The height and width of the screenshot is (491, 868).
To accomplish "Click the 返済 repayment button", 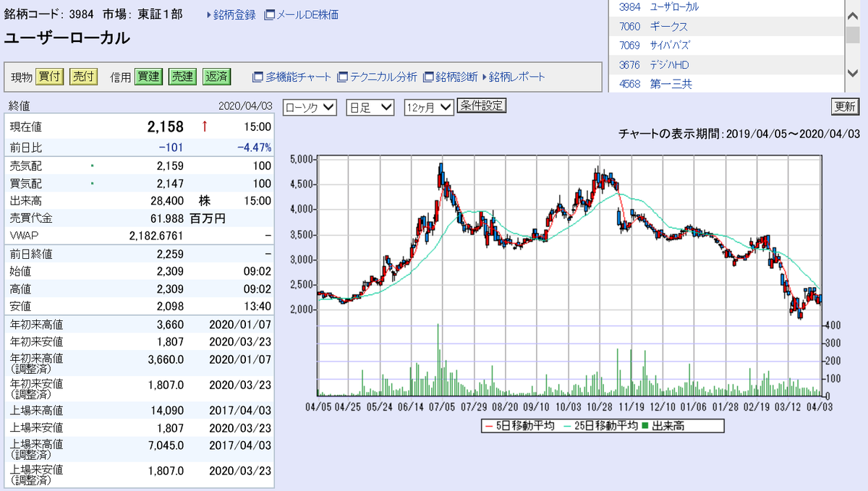I will [x=216, y=77].
